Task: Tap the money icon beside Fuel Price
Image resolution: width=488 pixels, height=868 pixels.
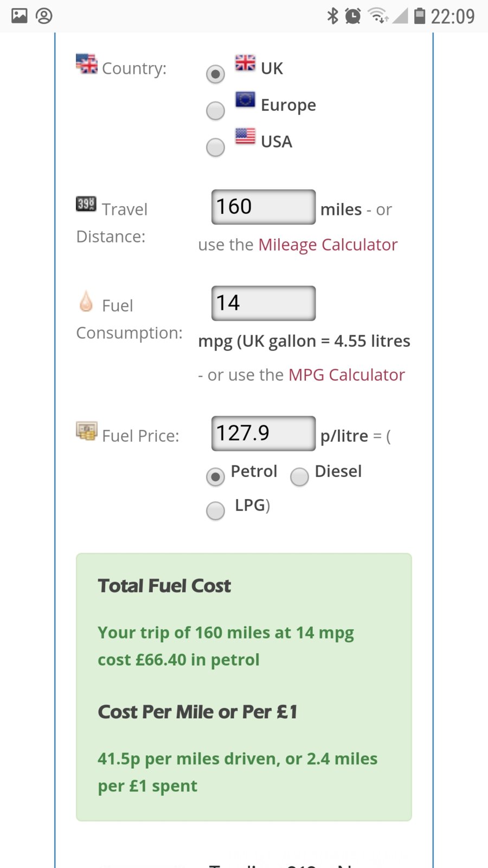Action: click(x=86, y=431)
